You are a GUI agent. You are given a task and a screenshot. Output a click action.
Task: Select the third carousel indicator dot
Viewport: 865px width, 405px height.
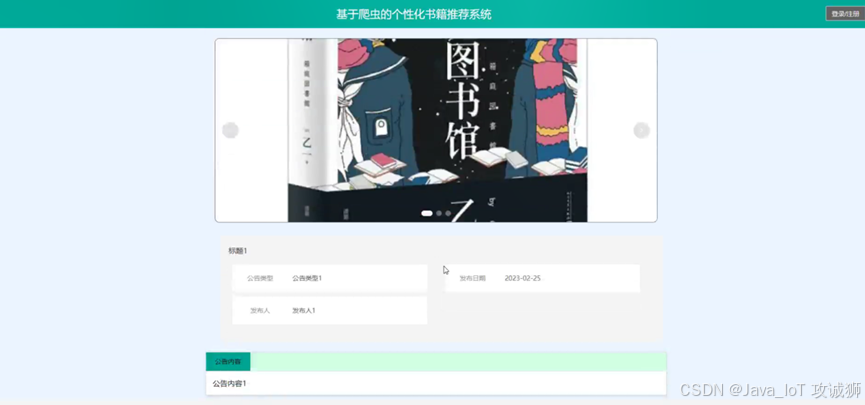[x=448, y=213]
